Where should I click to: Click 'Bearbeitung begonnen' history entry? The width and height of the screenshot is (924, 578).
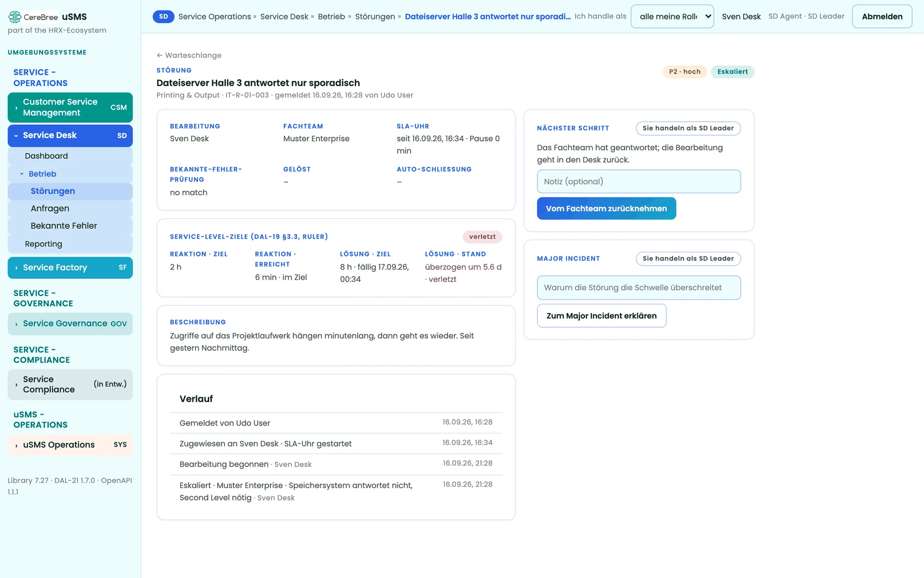point(336,464)
